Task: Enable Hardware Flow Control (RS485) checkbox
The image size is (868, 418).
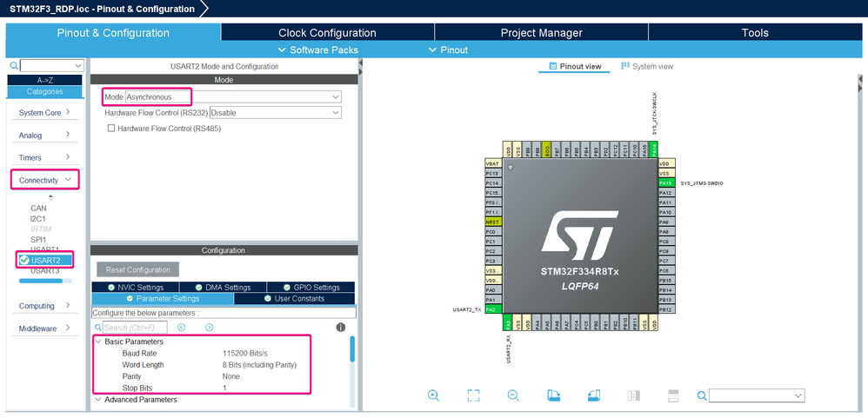Action: point(111,128)
